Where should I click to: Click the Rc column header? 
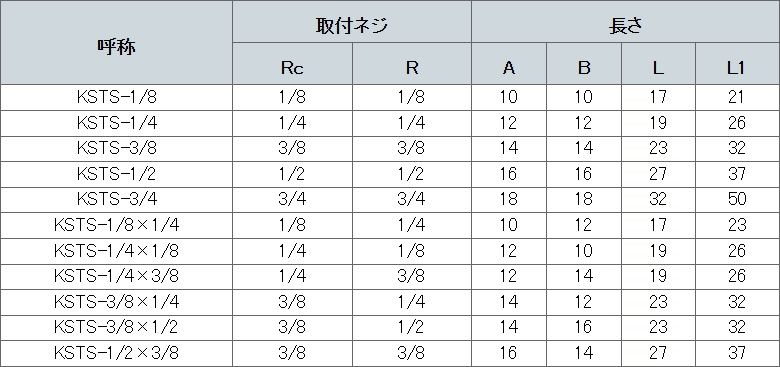(x=292, y=68)
